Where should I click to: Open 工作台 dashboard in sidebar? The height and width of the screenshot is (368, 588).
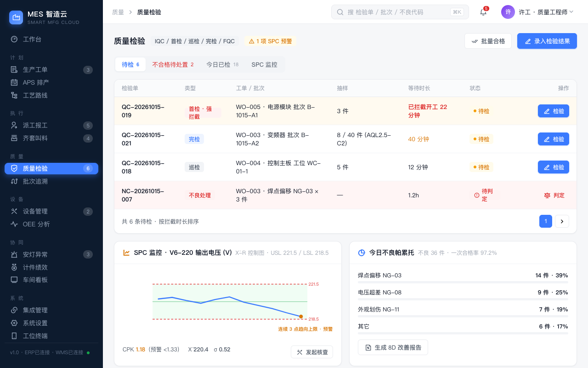tap(51, 39)
